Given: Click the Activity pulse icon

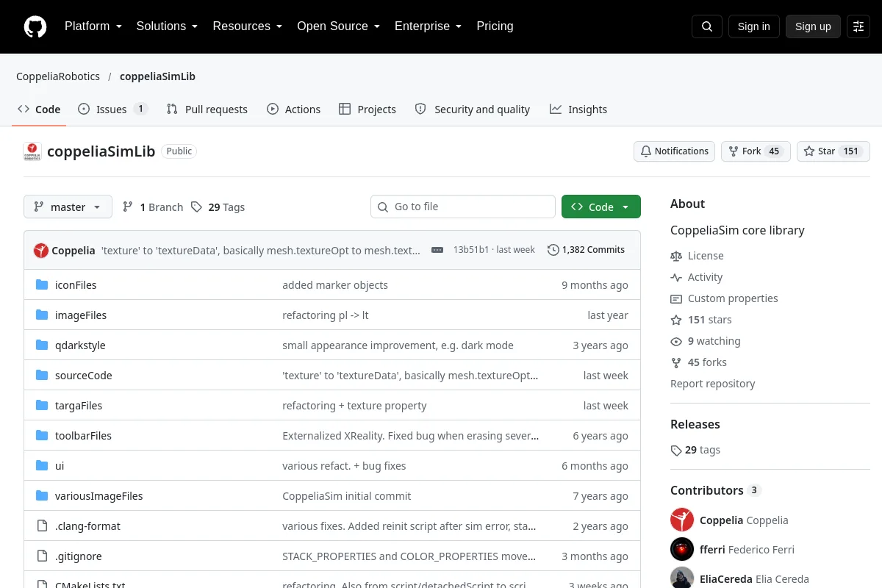Looking at the screenshot, I should click(x=676, y=277).
